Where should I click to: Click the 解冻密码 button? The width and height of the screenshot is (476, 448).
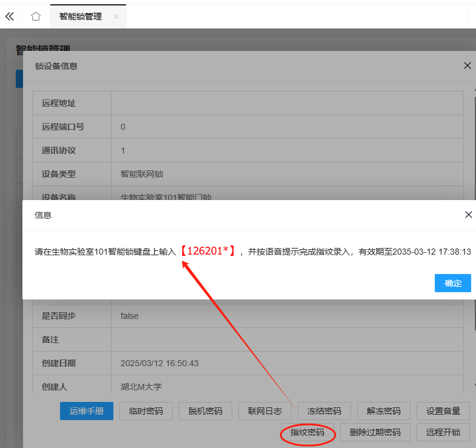coord(384,411)
